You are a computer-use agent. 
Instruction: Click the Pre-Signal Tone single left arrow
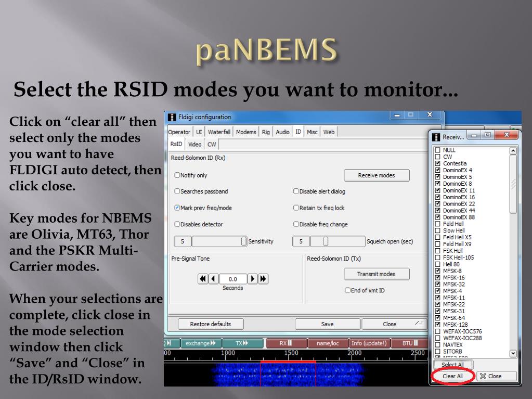pyautogui.click(x=213, y=279)
